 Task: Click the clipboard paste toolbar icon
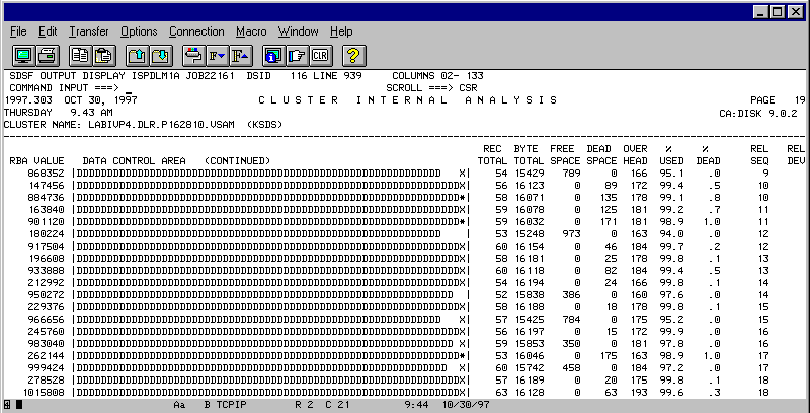coord(104,55)
